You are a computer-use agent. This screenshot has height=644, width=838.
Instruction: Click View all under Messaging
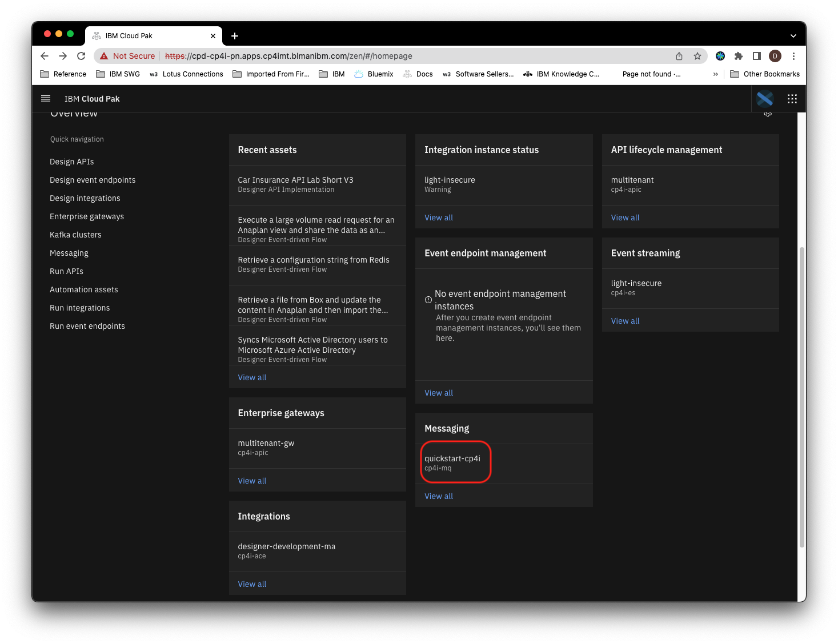pos(439,496)
